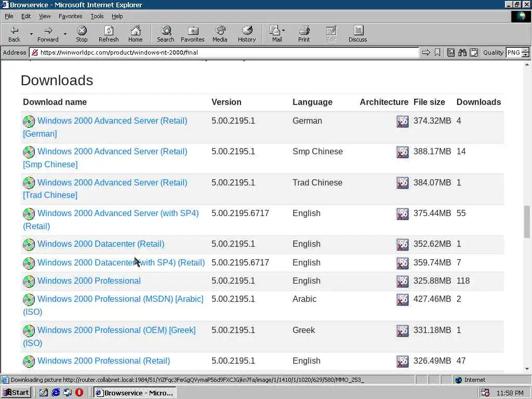Screen dimensions: 532x399
Task: Click the Smp Chinese language cell
Action: pos(317,152)
